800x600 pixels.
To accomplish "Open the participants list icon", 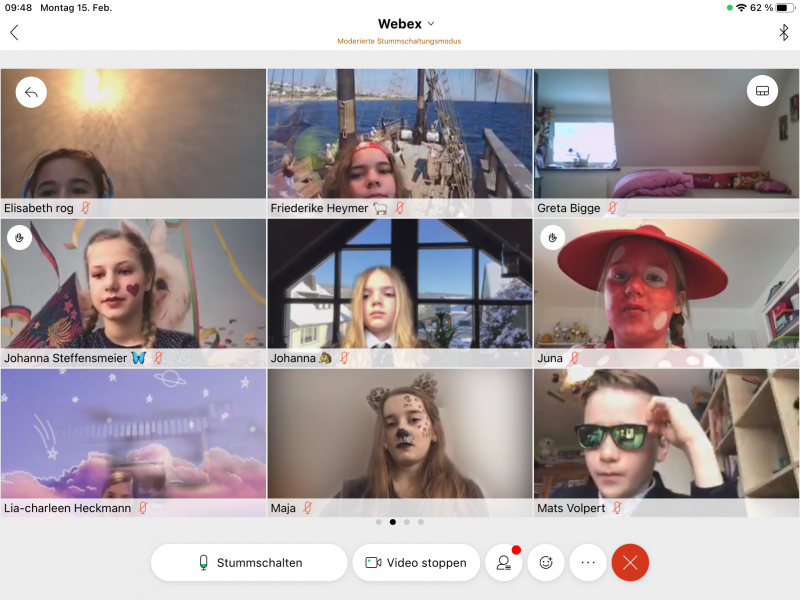I will [503, 562].
